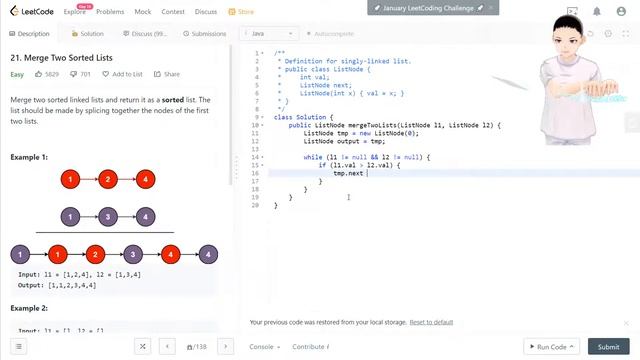Viewport: 640px width, 360px height.
Task: Open the Contest page
Action: (x=173, y=12)
